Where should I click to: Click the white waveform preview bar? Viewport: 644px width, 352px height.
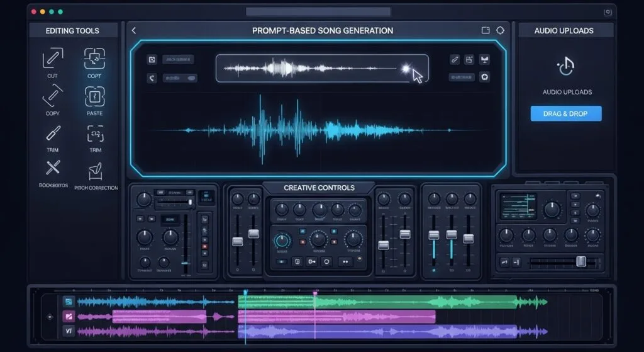[x=323, y=68]
